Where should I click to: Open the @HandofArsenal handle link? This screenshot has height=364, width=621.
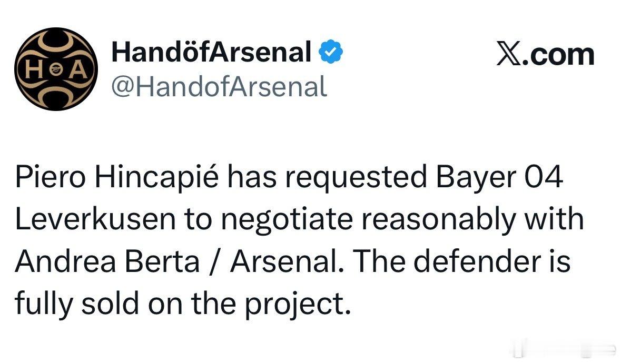(x=220, y=87)
